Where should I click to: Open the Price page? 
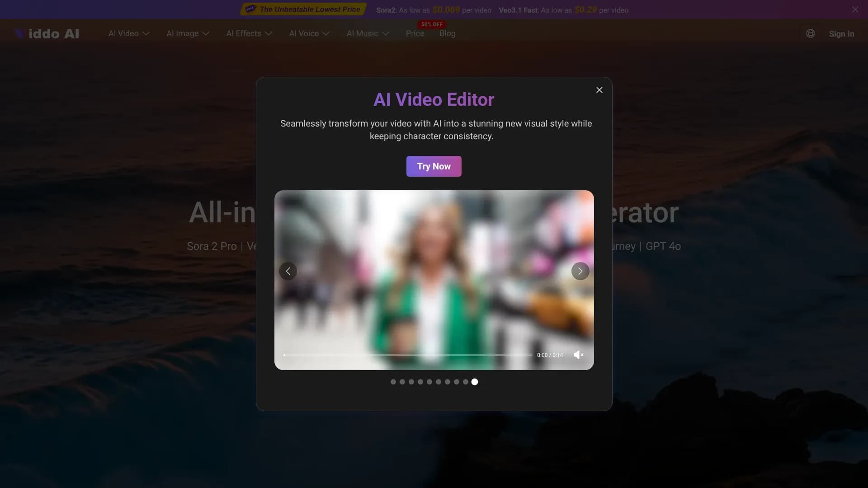(415, 33)
